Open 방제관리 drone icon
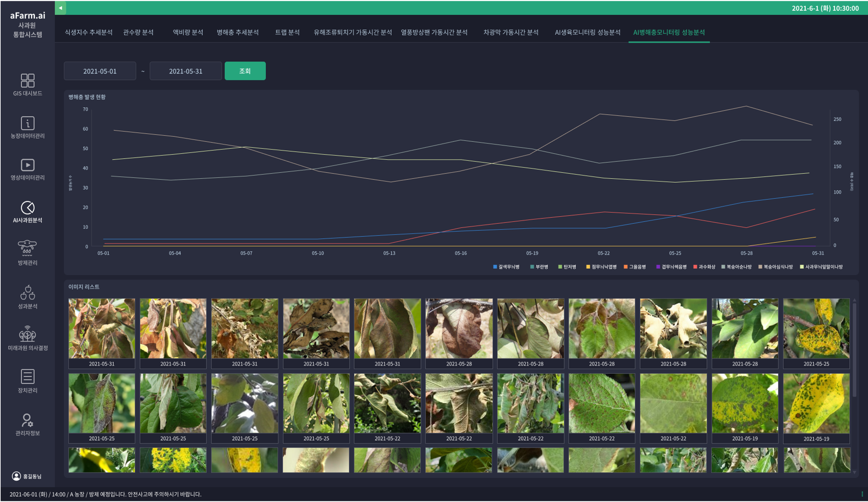 [x=28, y=247]
